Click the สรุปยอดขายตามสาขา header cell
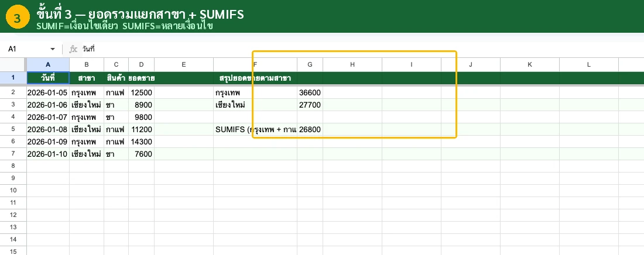644x255 pixels. coord(255,78)
